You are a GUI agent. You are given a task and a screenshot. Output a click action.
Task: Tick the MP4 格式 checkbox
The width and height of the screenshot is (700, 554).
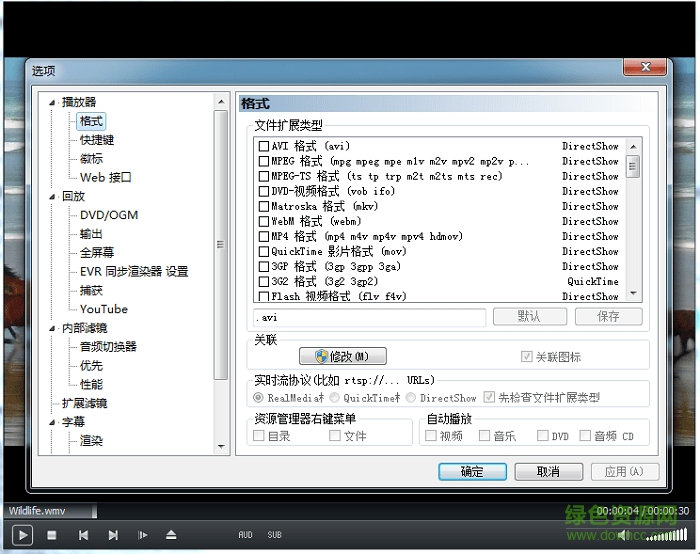[264, 236]
